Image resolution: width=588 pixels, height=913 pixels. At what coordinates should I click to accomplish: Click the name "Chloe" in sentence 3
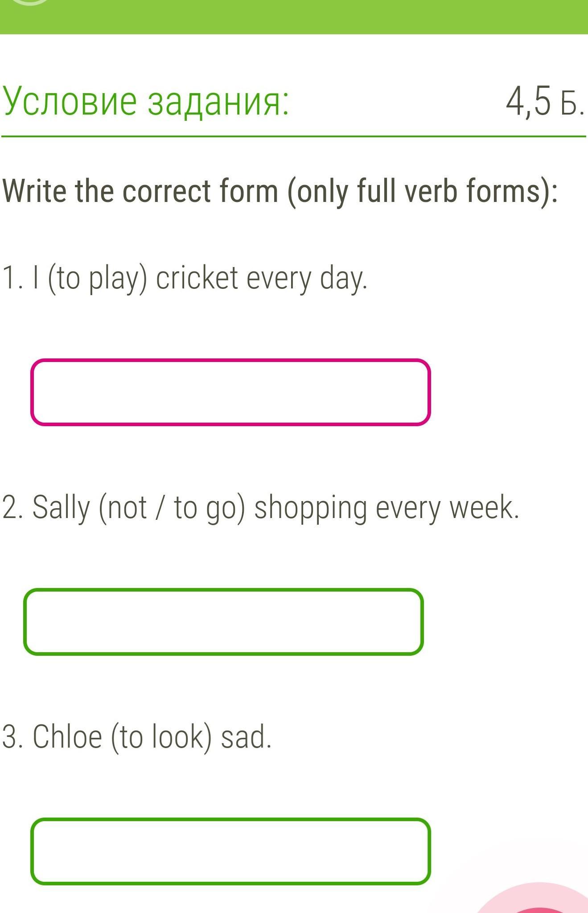coord(67,736)
